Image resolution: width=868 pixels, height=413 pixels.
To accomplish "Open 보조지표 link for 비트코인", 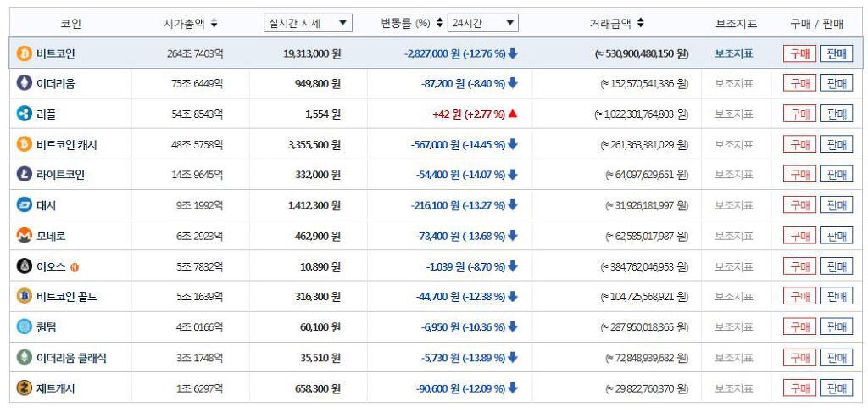I will click(x=734, y=53).
